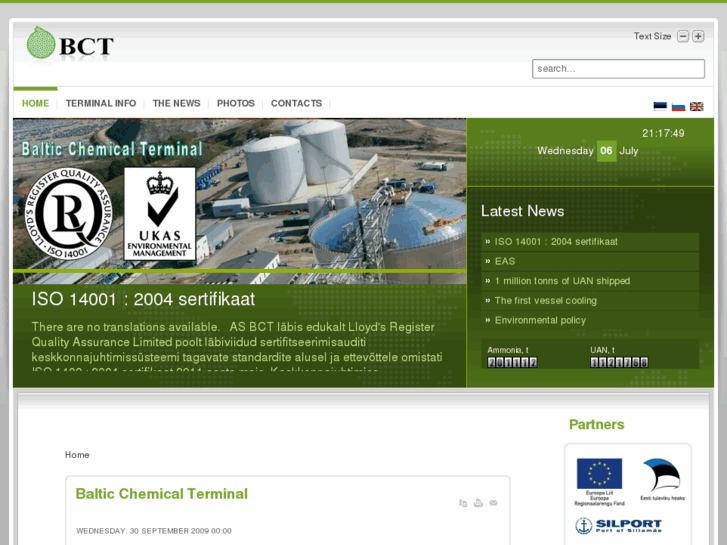This screenshot has width=727, height=545.
Task: Click the Home breadcrumb
Action: tap(77, 455)
